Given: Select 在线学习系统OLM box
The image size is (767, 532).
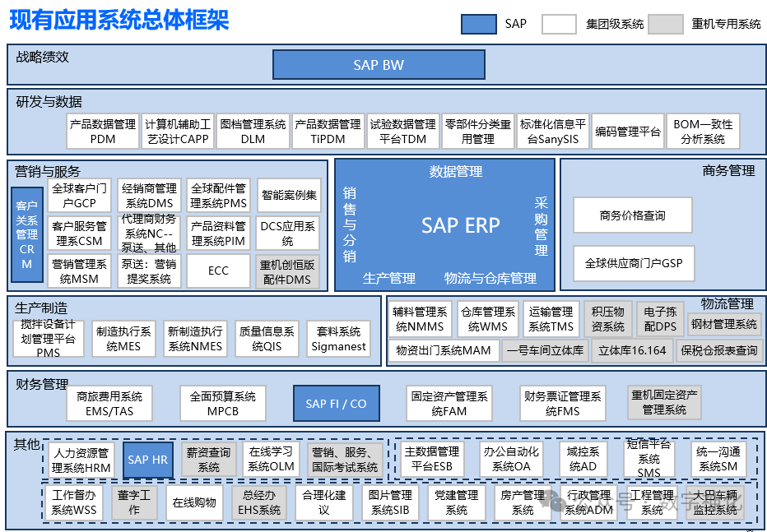Looking at the screenshot, I should 271,459.
